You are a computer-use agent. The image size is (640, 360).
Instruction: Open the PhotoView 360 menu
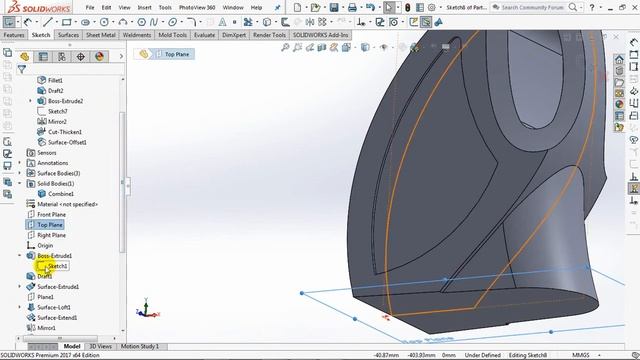tap(197, 7)
